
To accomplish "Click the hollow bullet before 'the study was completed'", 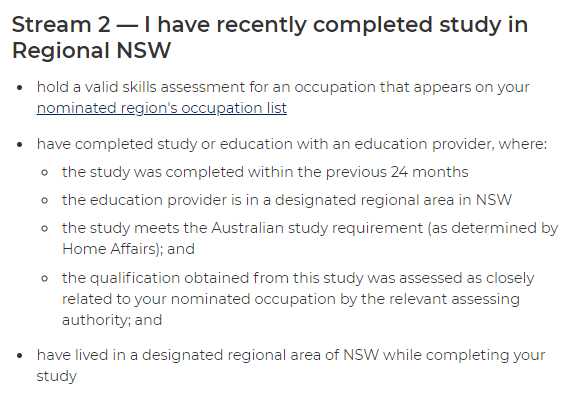I will [x=45, y=173].
